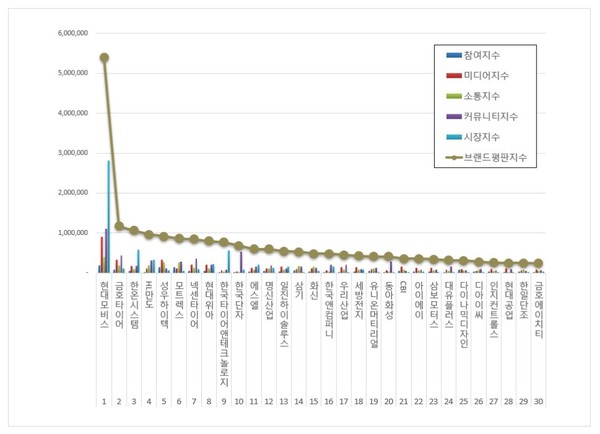Click rank number 30 on the axis
Screen dimensions: 600x434
539,402
